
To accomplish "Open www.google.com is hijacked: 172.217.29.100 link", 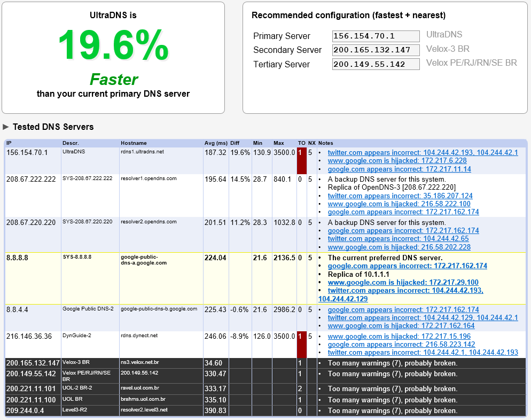I will [403, 283].
